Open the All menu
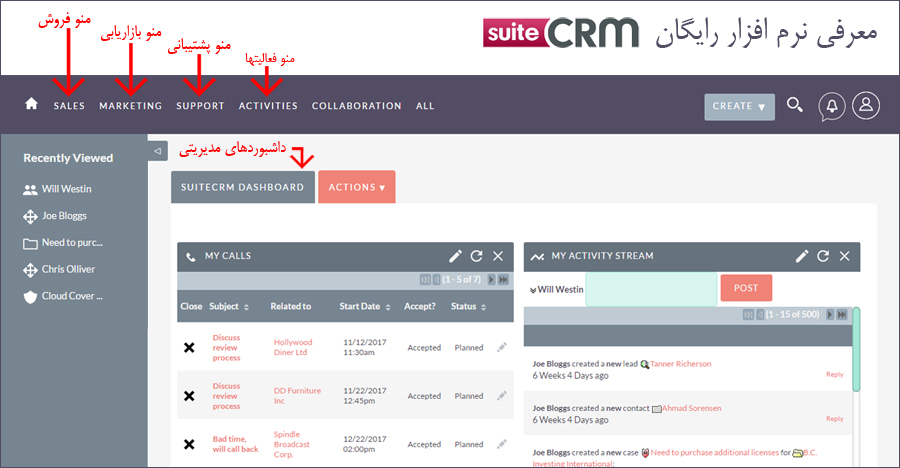 click(x=425, y=106)
